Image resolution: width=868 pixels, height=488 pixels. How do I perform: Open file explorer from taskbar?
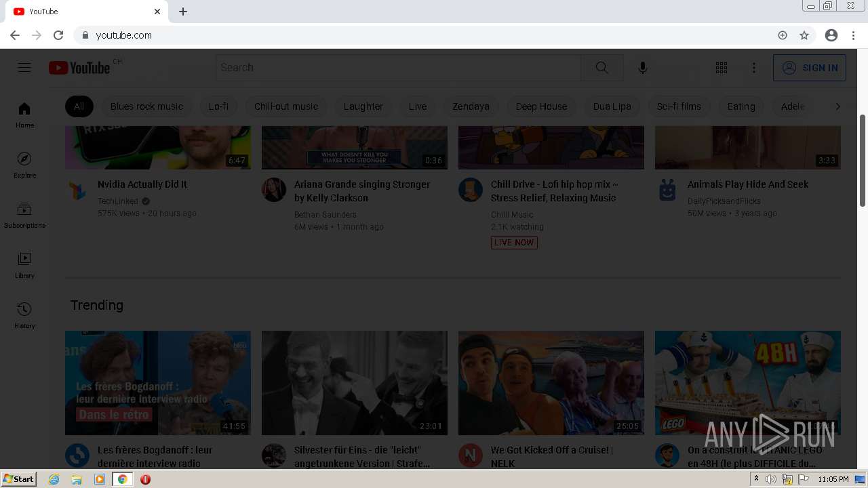pos(77,479)
